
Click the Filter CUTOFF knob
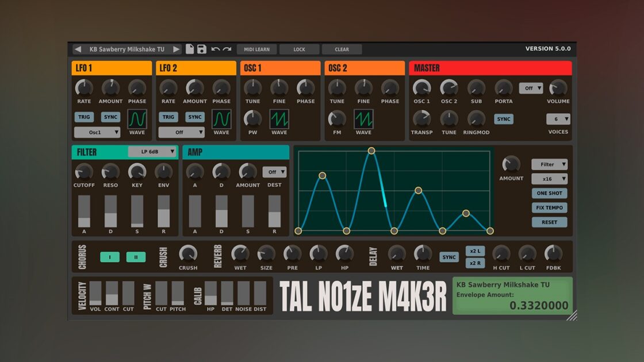(84, 172)
